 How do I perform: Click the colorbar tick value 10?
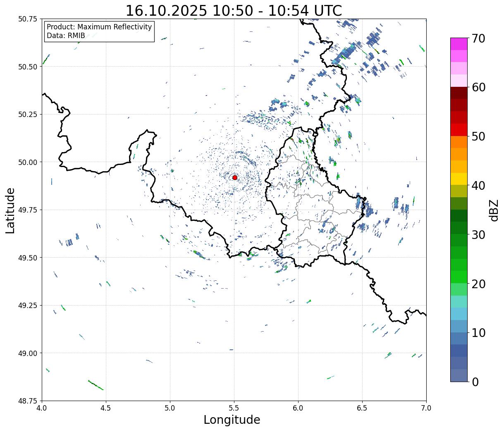(x=478, y=332)
